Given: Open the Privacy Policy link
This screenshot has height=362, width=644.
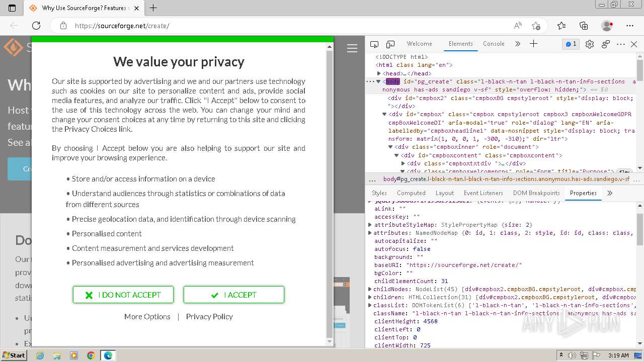Looking at the screenshot, I should pyautogui.click(x=209, y=316).
